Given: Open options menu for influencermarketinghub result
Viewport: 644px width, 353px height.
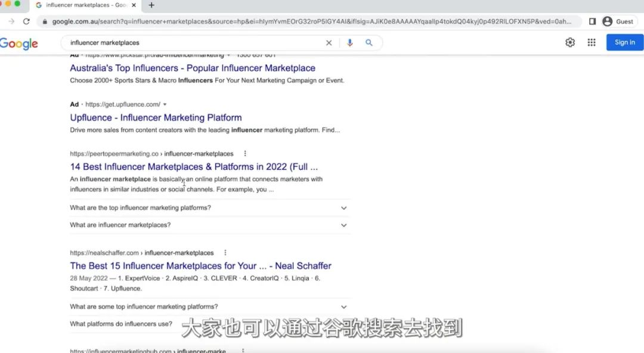Looking at the screenshot, I should coord(243,351).
